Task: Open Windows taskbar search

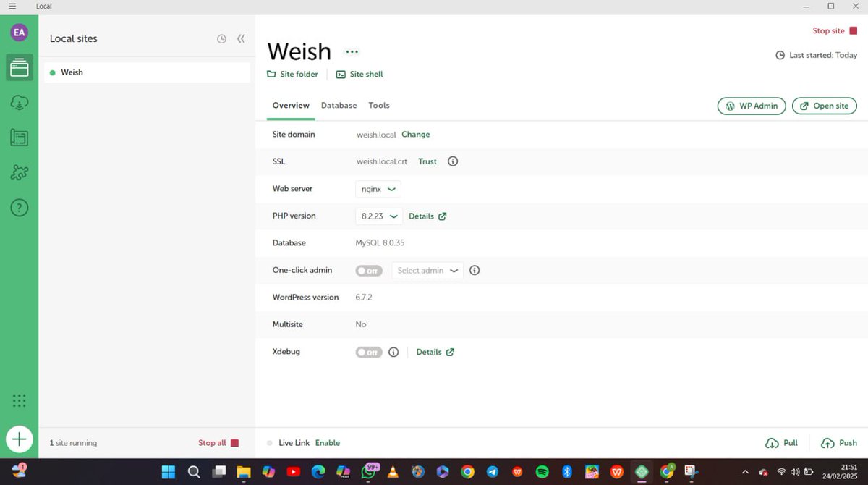Action: click(194, 472)
